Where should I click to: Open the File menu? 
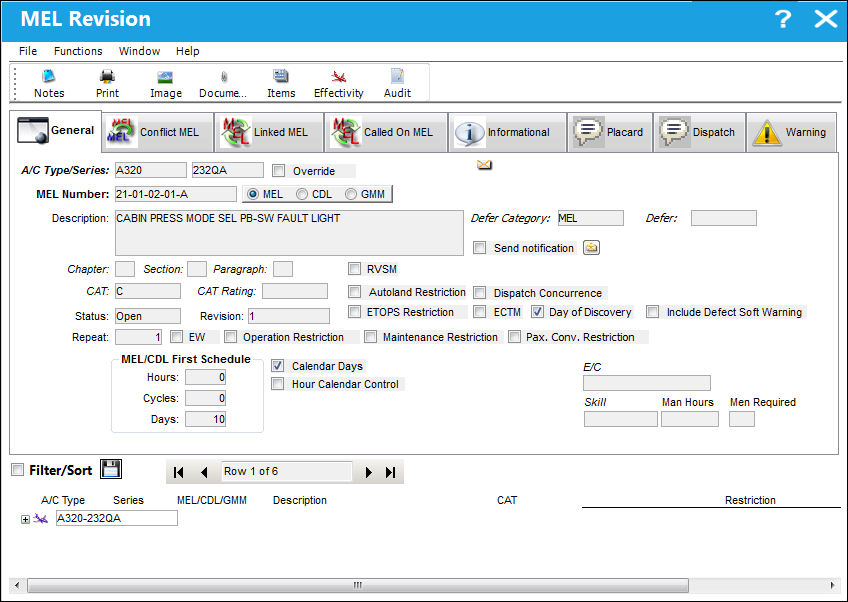point(28,51)
